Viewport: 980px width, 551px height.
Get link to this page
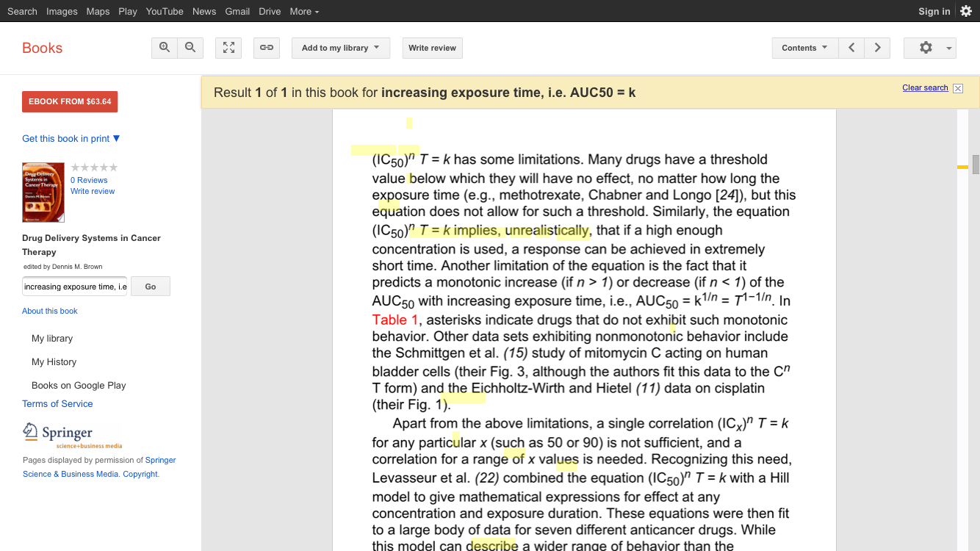coord(267,48)
